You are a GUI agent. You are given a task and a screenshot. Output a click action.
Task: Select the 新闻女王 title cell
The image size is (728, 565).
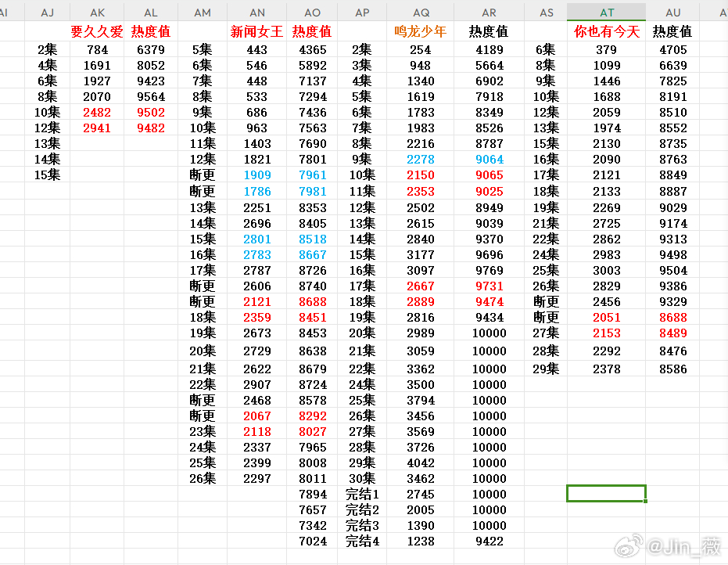point(256,31)
